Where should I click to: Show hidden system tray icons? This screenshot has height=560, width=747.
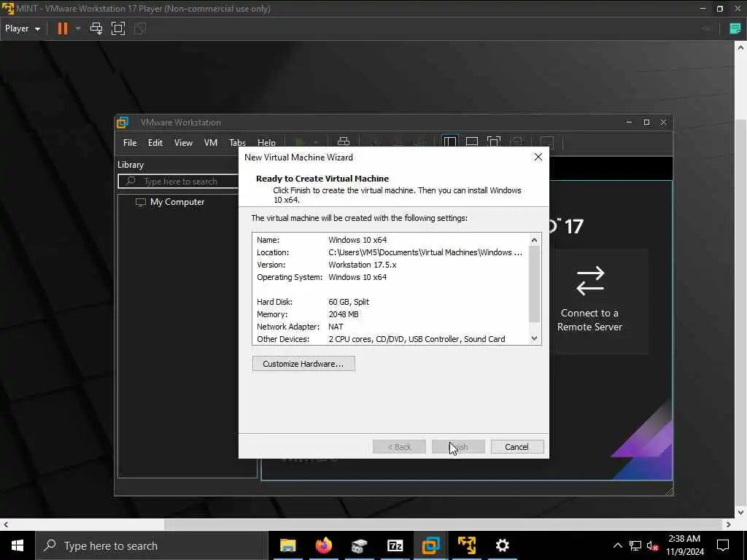pyautogui.click(x=617, y=545)
